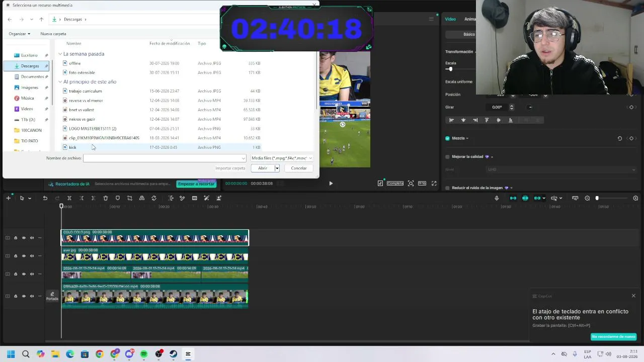Click No recordarme de nuevo button
Viewport: 644px width, 362px height.
click(x=613, y=336)
